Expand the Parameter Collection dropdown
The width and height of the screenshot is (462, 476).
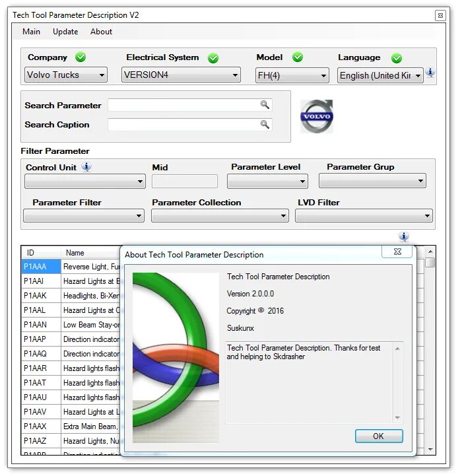coord(220,215)
